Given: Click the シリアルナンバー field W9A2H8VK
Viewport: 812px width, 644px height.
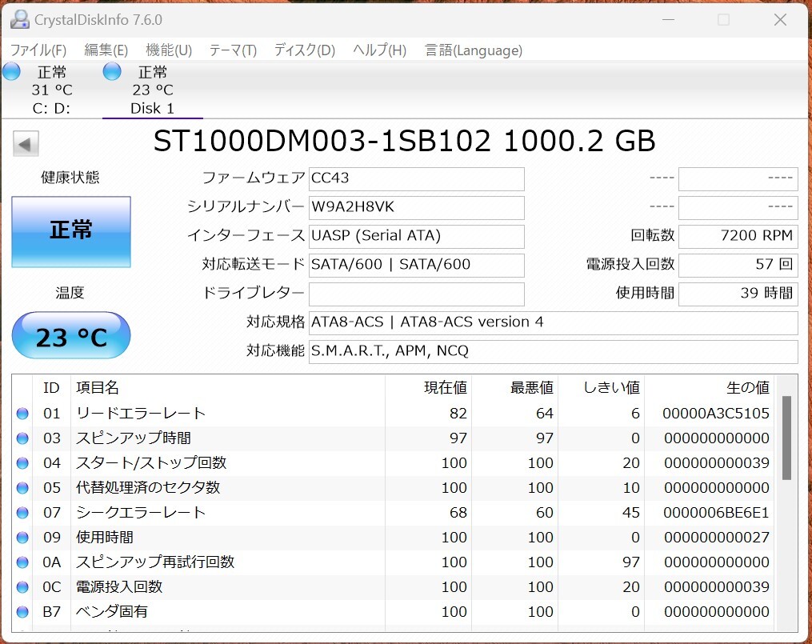Looking at the screenshot, I should coord(416,207).
